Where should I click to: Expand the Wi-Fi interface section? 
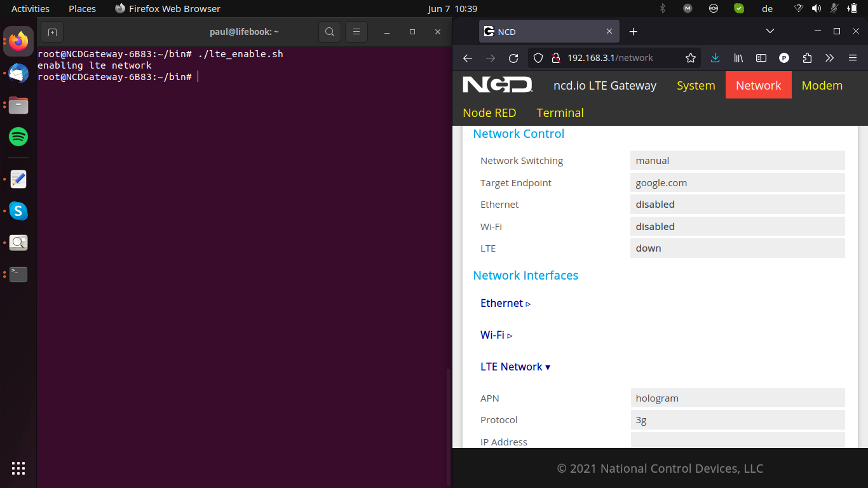(496, 335)
